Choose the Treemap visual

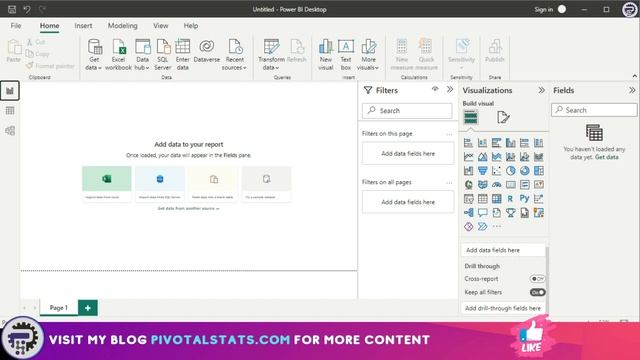click(538, 171)
